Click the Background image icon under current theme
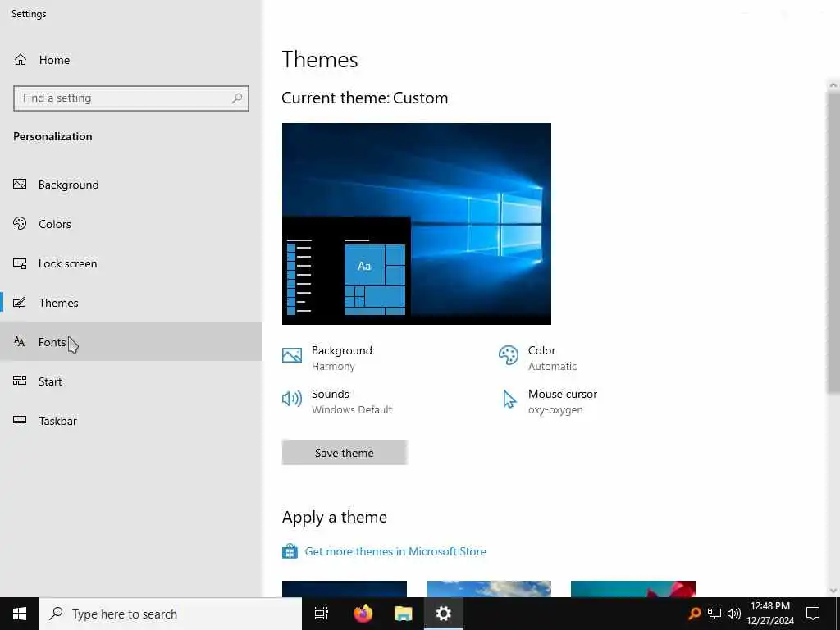The height and width of the screenshot is (630, 840). pos(292,355)
